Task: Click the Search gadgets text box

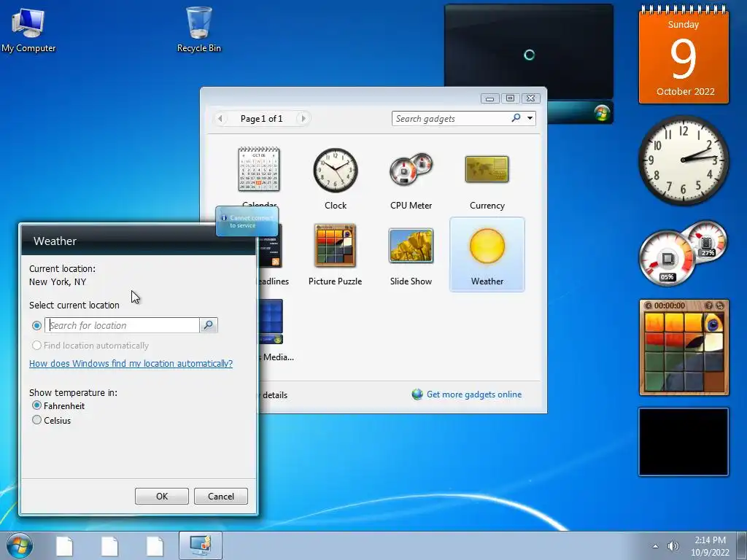Action: tap(451, 118)
